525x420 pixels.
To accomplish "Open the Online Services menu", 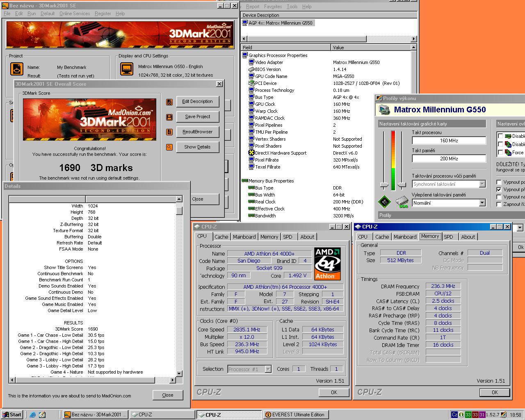I will pos(75,14).
